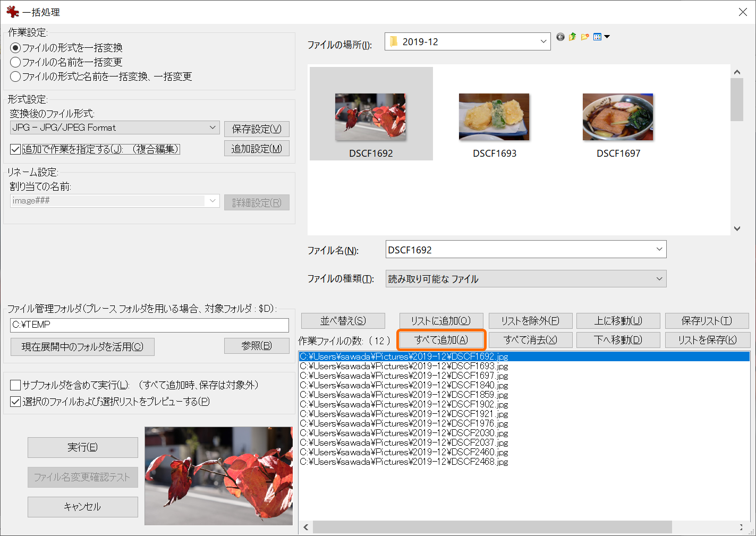Screen dimensions: 756x536
Task: Select list row DSCF2037.jpg
Action: [524, 443]
